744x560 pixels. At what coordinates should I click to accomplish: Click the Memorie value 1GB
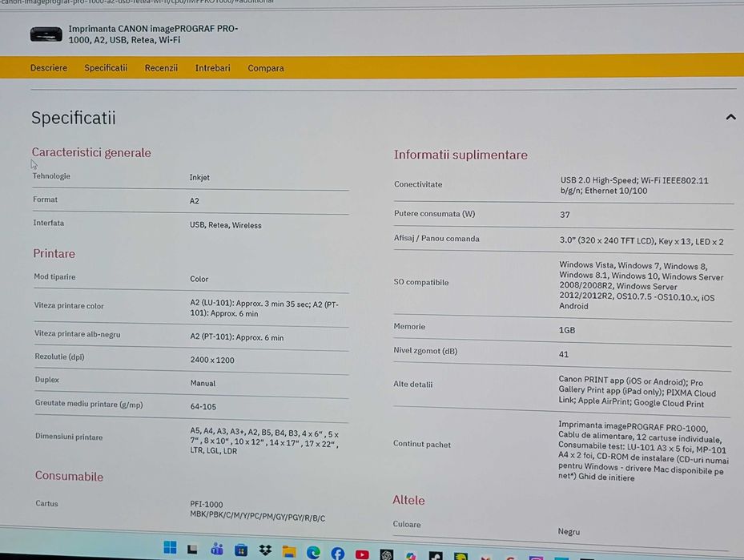pos(567,330)
